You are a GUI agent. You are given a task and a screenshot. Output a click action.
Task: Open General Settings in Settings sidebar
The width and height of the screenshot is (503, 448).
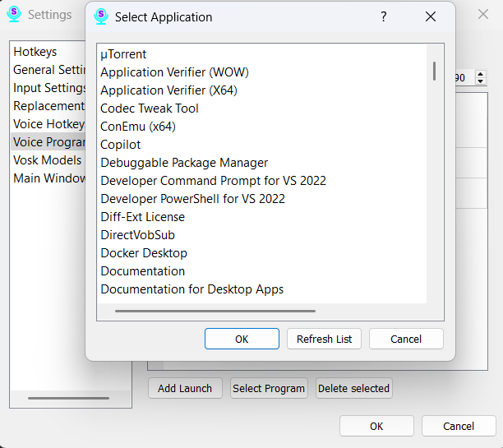coord(49,70)
